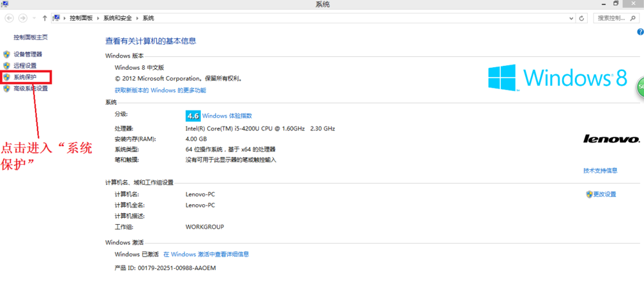Open help question mark icon
Image resolution: width=644 pixels, height=292 pixels.
[x=640, y=32]
